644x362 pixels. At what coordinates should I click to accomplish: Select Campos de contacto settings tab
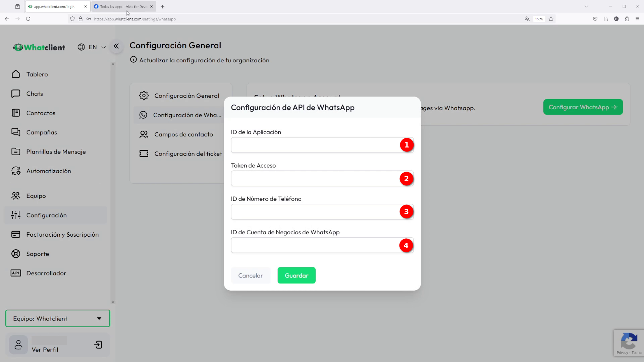coord(181,134)
